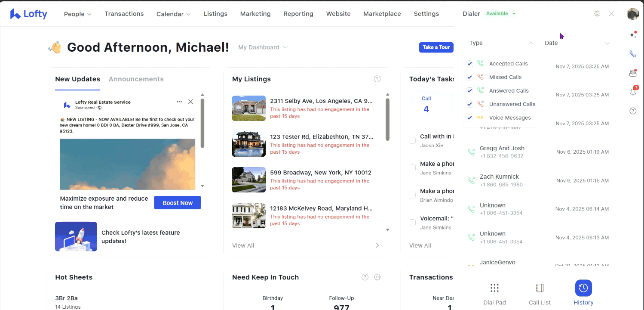Uncheck the Accepted Calls filter checkbox
This screenshot has height=310, width=644.
click(x=470, y=64)
